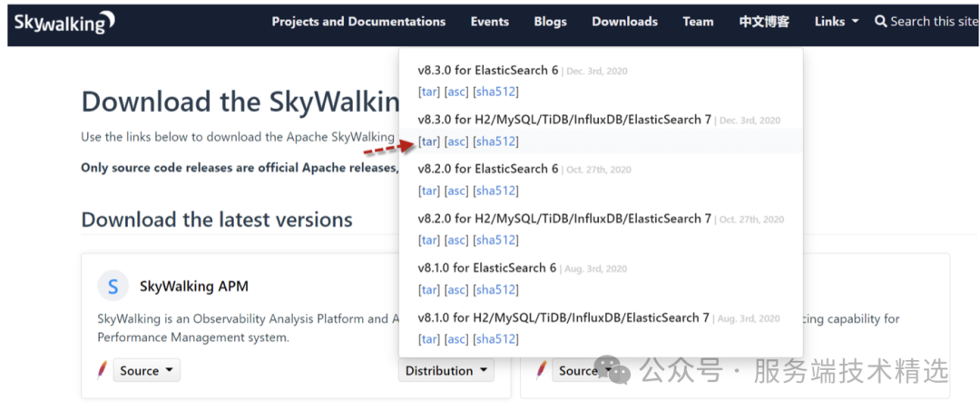Click the 'Dec. 3rd, 2020' date of v8.3.0 ElasticSearch 6
The width and height of the screenshot is (980, 410).
597,72
